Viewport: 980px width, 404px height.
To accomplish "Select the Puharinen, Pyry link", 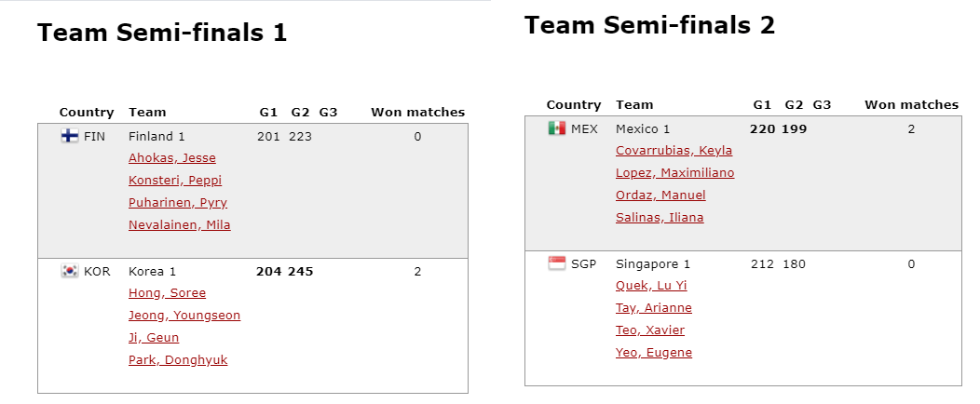I will (x=178, y=203).
